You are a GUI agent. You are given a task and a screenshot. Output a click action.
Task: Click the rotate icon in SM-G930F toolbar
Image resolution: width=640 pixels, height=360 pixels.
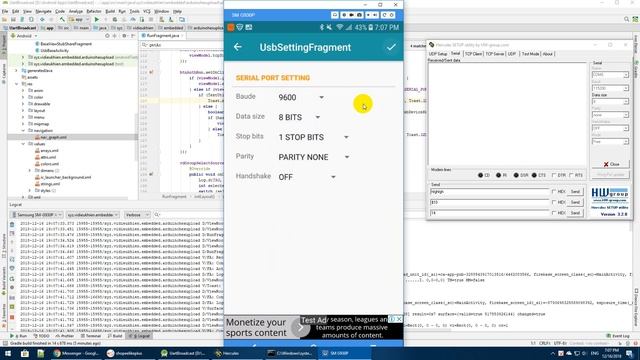pos(384,15)
